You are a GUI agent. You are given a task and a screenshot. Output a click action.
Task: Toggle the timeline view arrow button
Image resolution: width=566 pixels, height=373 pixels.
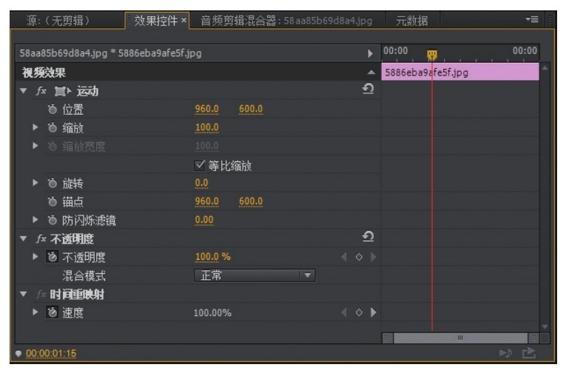click(x=370, y=54)
